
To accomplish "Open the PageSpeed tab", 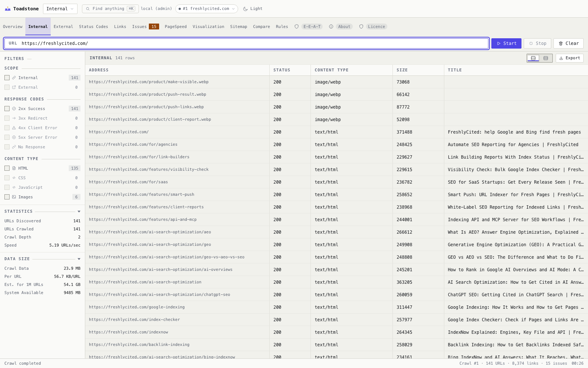I will [x=176, y=26].
